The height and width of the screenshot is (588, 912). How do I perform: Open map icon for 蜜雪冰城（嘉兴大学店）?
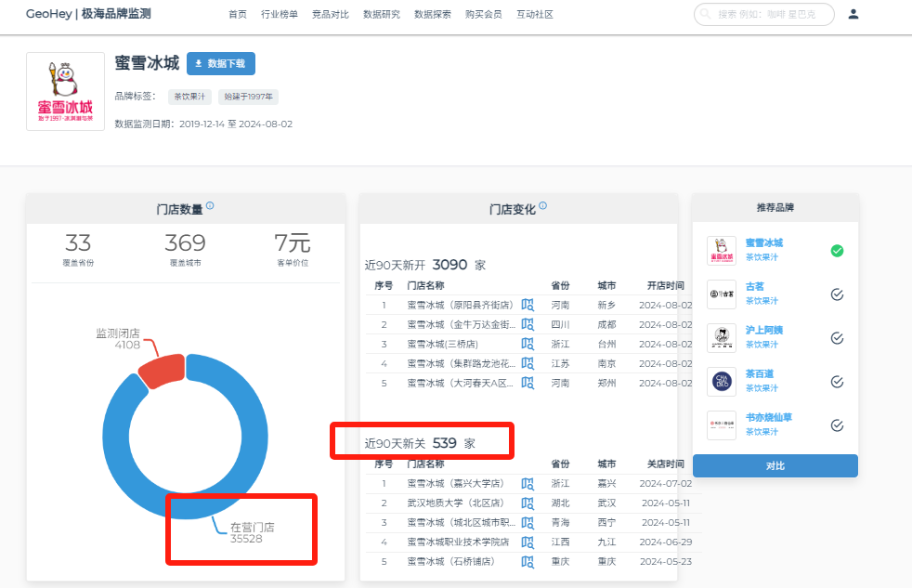point(528,483)
